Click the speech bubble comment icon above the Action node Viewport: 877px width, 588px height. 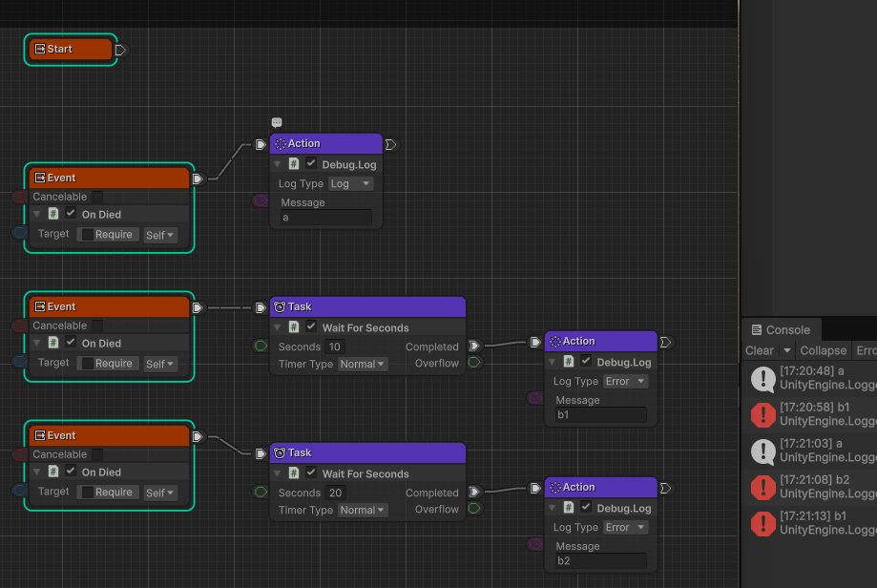tap(277, 123)
